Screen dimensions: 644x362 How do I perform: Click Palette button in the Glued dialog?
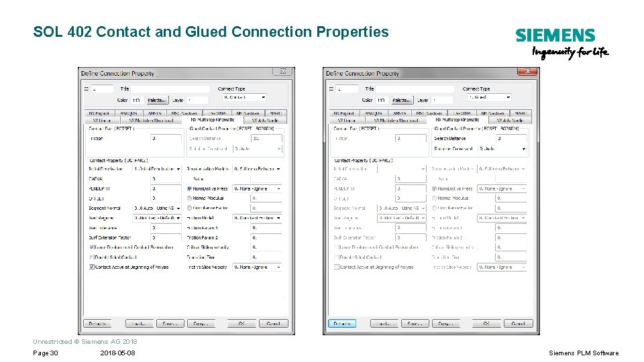pyautogui.click(x=401, y=100)
